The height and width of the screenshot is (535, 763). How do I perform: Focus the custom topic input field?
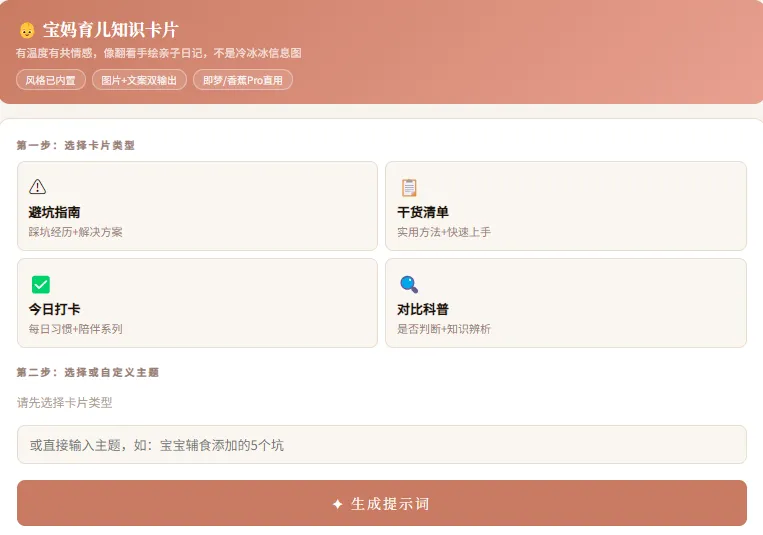point(381,445)
